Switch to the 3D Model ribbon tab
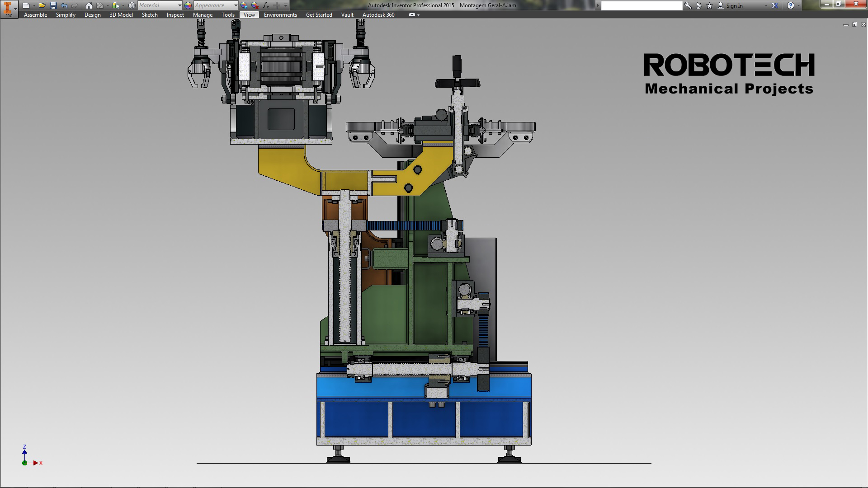 point(121,15)
